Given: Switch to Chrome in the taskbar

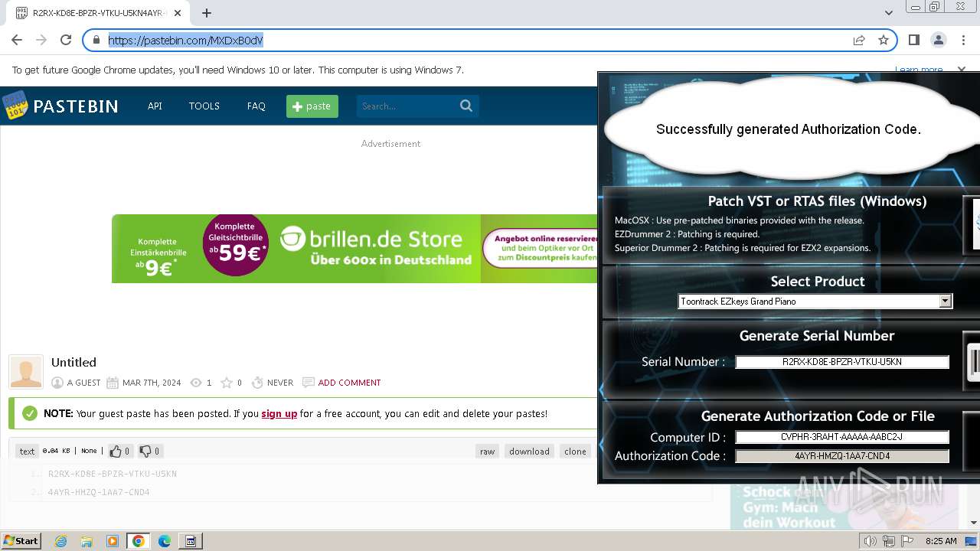Looking at the screenshot, I should [x=139, y=541].
